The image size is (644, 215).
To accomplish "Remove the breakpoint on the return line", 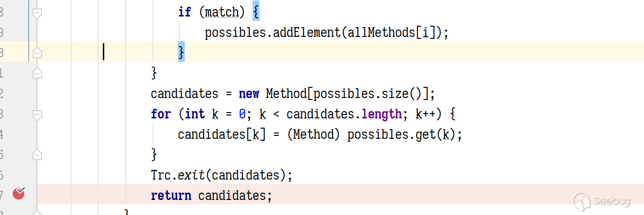I will coord(19,194).
